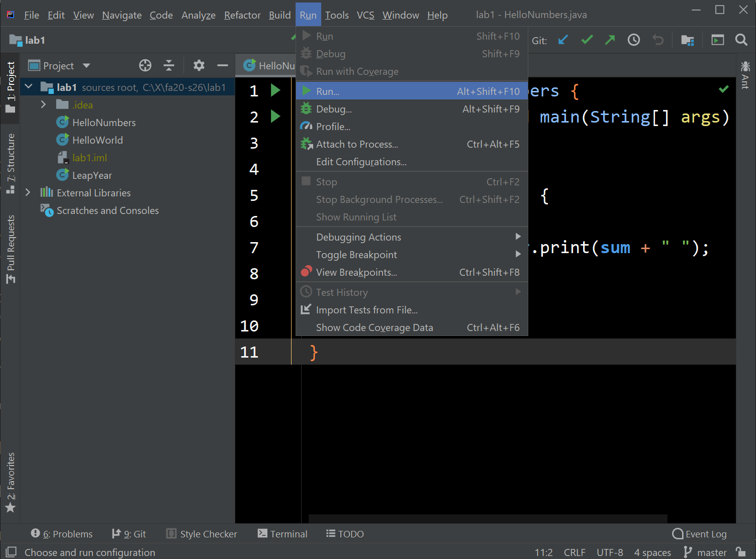
Task: Click the Git update project arrow icon
Action: click(x=563, y=40)
